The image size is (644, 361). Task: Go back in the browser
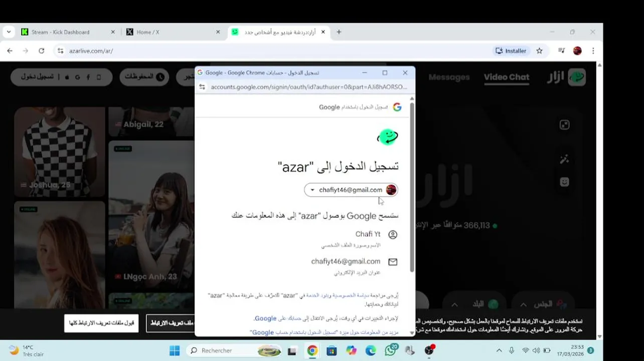pyautogui.click(x=10, y=51)
